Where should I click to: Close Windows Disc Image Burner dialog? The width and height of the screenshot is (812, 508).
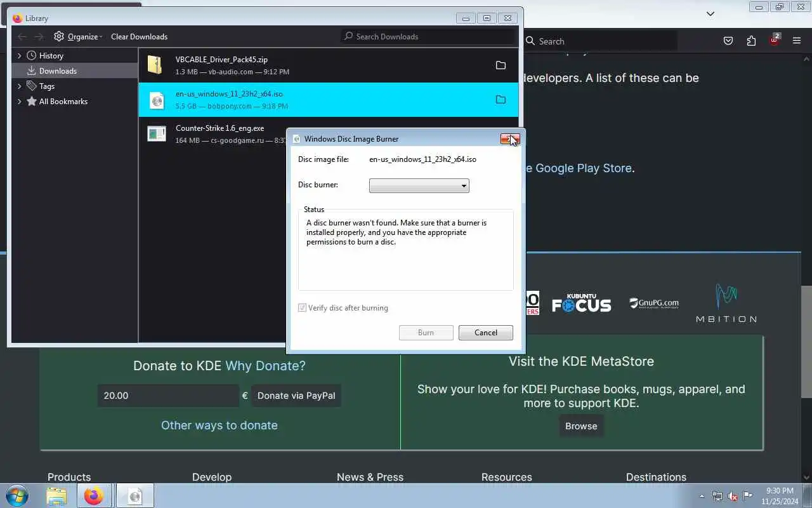510,138
